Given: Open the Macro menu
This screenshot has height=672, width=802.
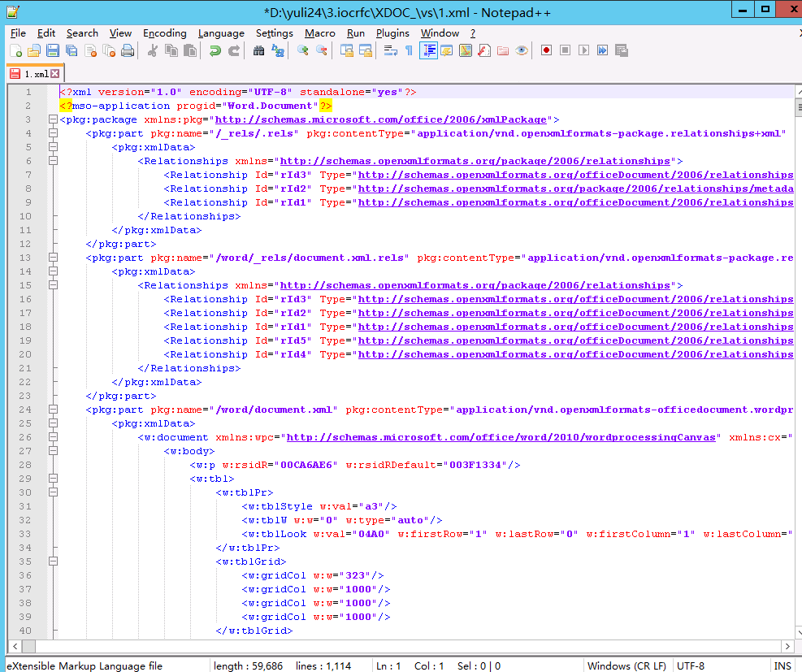Looking at the screenshot, I should click(x=320, y=33).
